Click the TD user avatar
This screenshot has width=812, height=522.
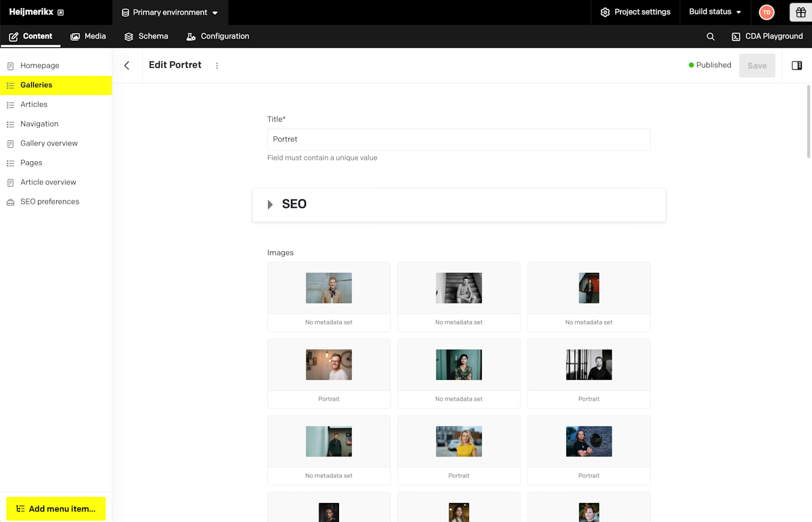tap(767, 12)
